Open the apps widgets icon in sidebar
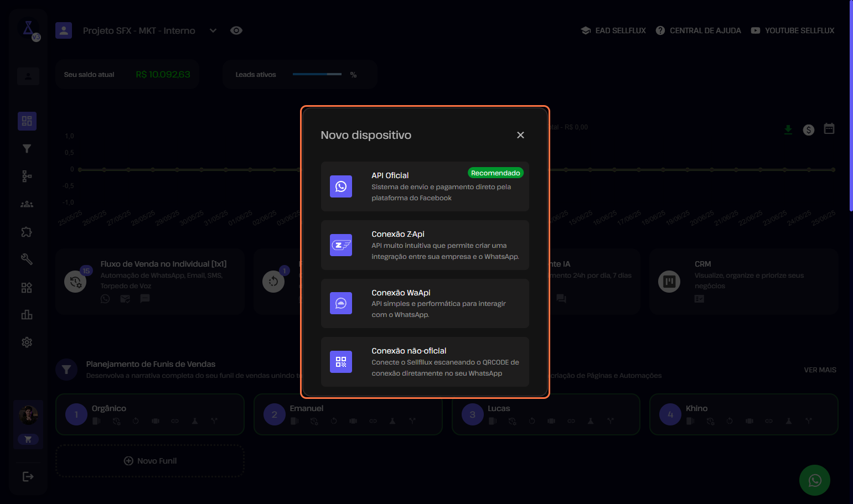Screen dimensions: 853x504 (x=27, y=288)
